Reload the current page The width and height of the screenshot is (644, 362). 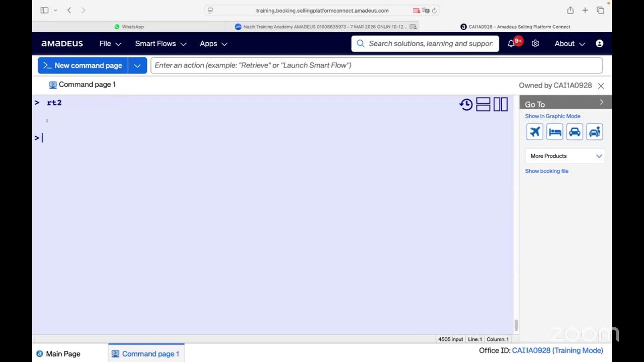[x=434, y=11]
